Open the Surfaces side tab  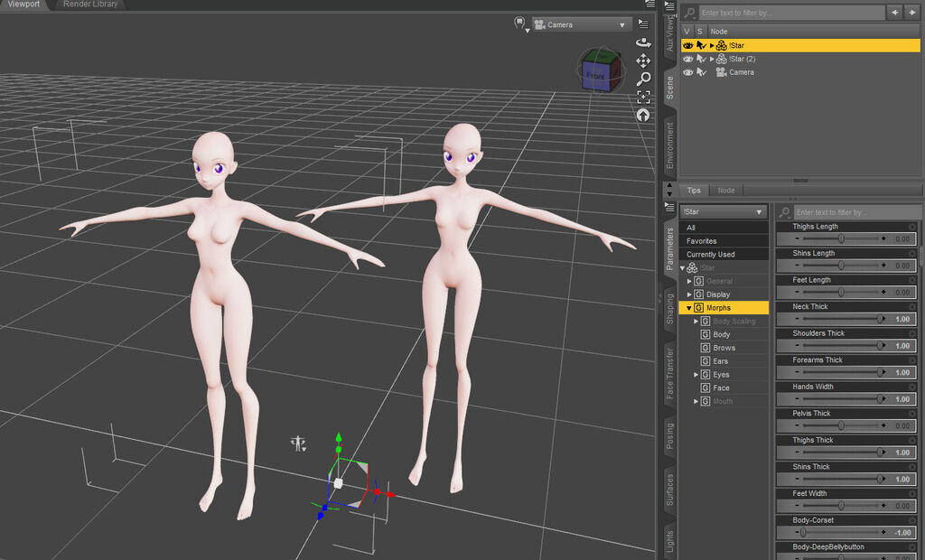tap(669, 489)
